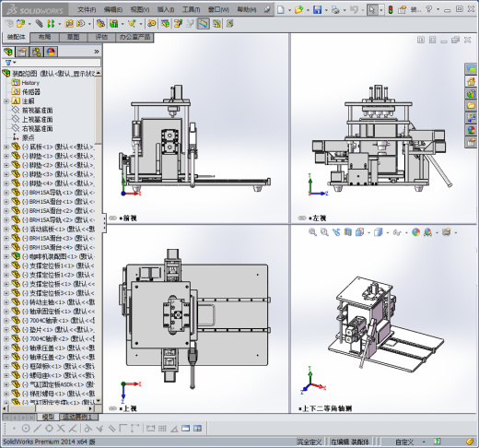Toggle the grid snap icon

[x=162, y=429]
